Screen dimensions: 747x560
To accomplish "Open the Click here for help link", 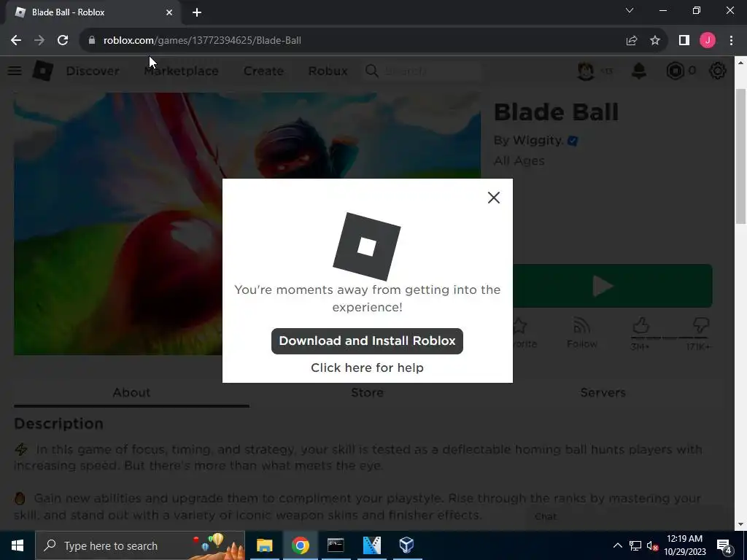I will click(367, 367).
